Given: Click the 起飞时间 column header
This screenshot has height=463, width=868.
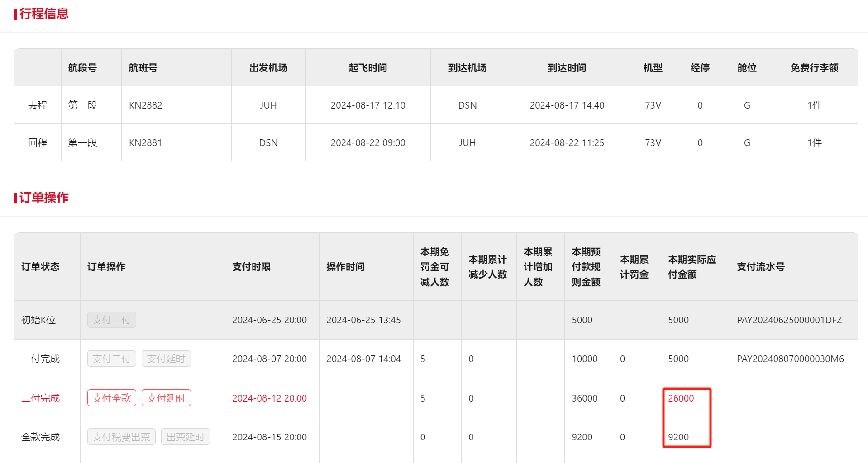Looking at the screenshot, I should coord(367,68).
